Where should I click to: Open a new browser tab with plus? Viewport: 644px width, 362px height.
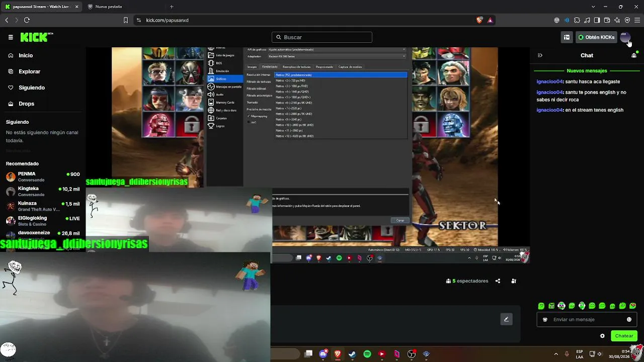point(172,7)
